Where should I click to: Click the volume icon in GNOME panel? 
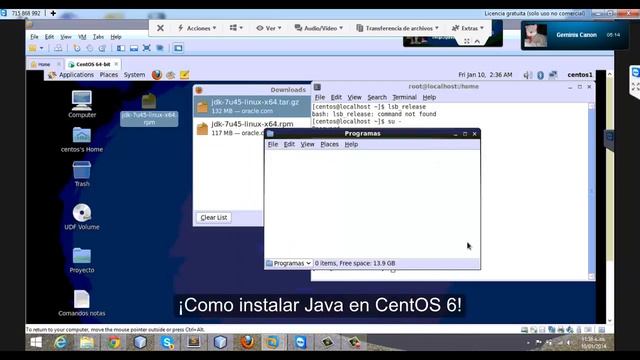click(x=528, y=75)
